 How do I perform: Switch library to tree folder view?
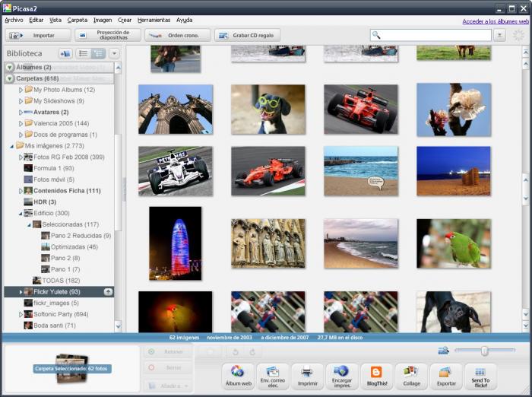coord(98,54)
